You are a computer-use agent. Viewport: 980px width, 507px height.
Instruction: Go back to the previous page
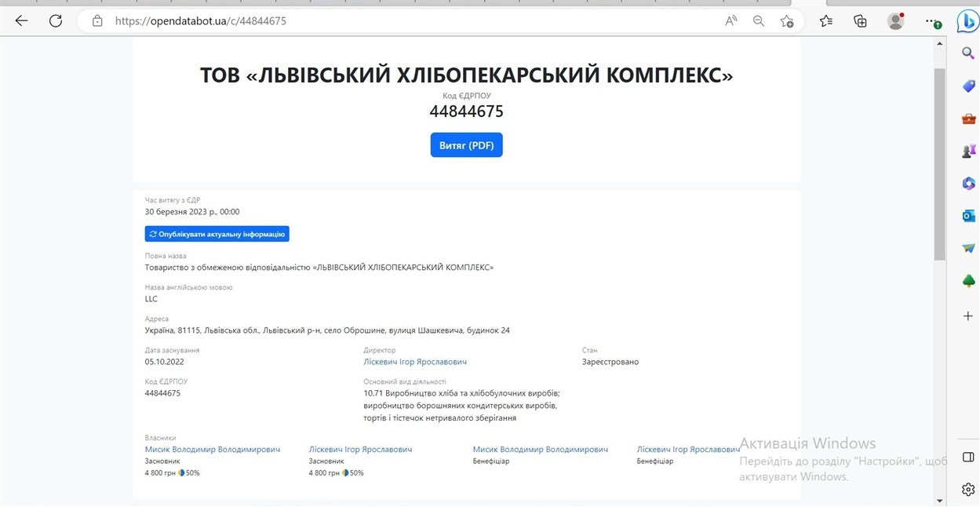(21, 21)
